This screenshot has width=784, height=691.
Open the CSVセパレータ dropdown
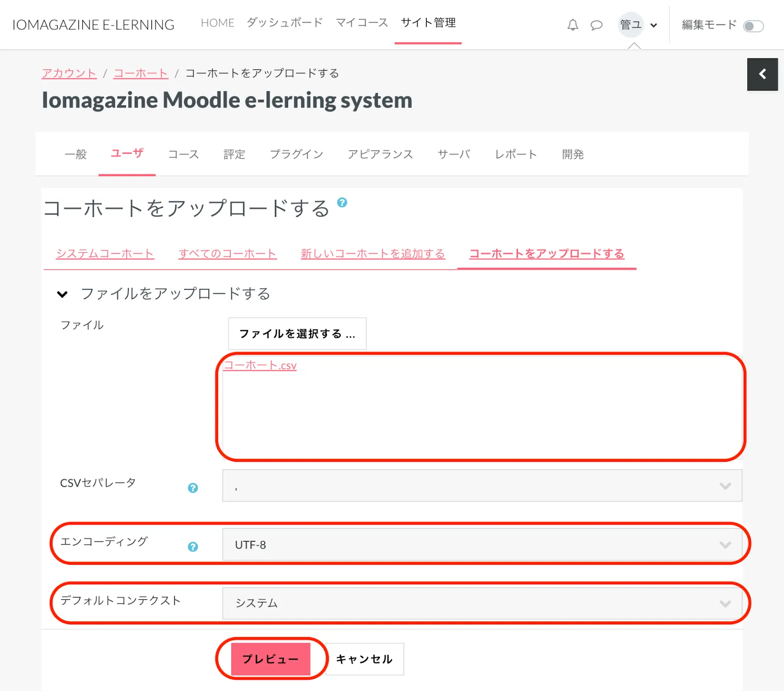coord(482,486)
